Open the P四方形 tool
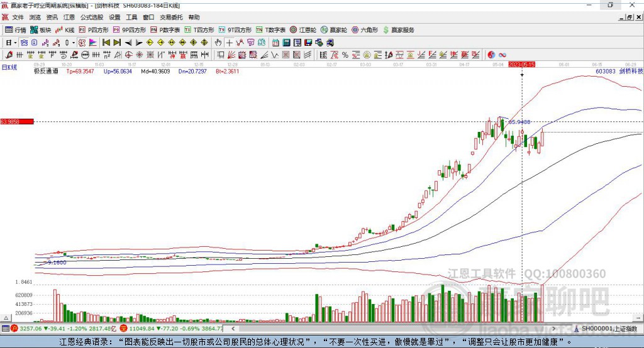The width and height of the screenshot is (644, 348). (94, 30)
